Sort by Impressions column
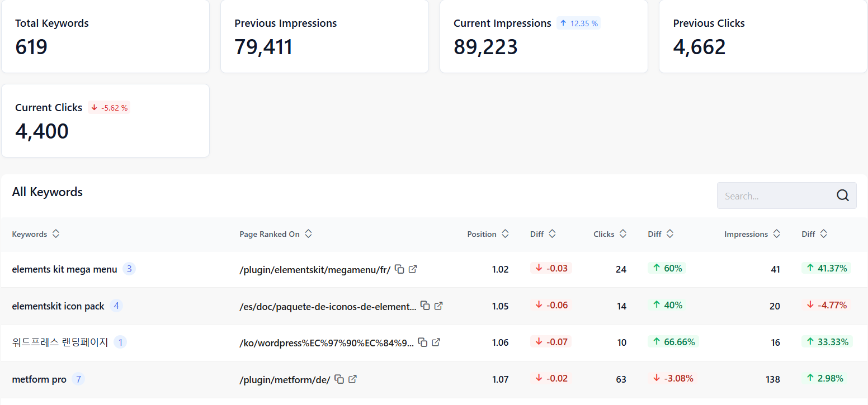 click(776, 234)
